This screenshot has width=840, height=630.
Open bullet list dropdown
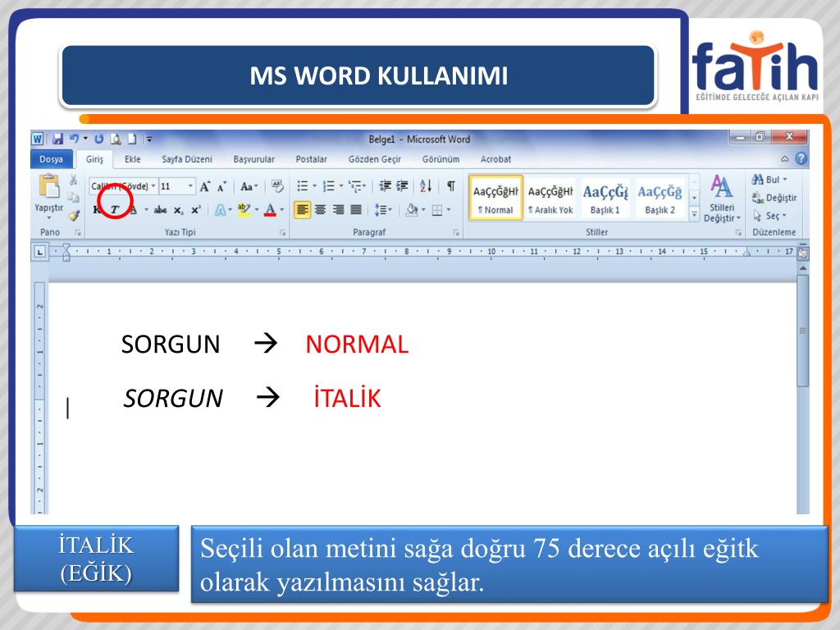click(x=314, y=186)
